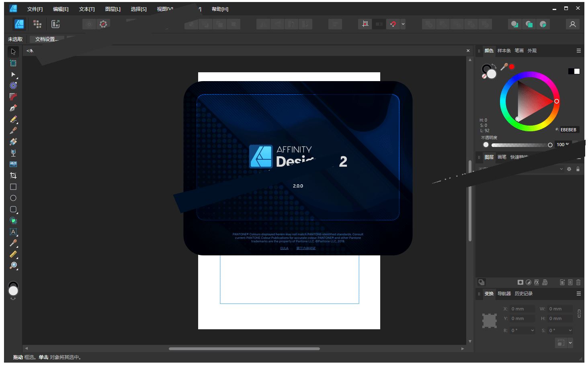The width and height of the screenshot is (588, 365).
Task: Select the Pencil tool
Action: pyautogui.click(x=13, y=119)
